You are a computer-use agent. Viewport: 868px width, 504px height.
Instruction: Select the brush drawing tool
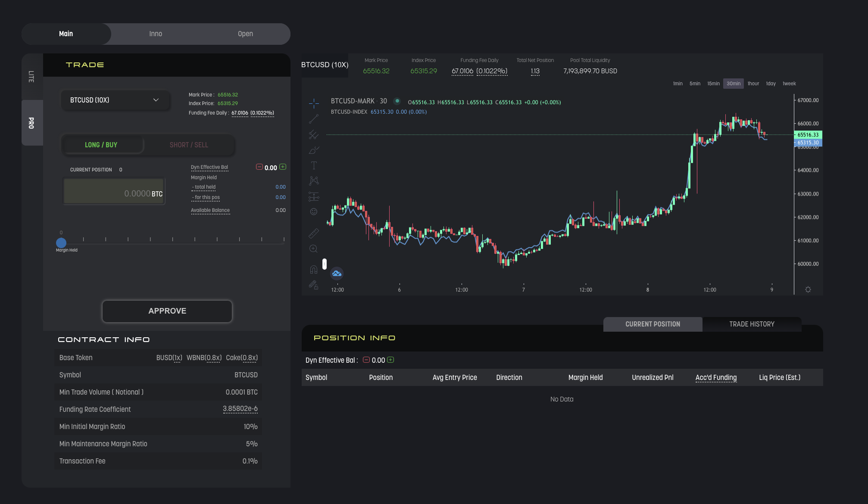pyautogui.click(x=314, y=150)
